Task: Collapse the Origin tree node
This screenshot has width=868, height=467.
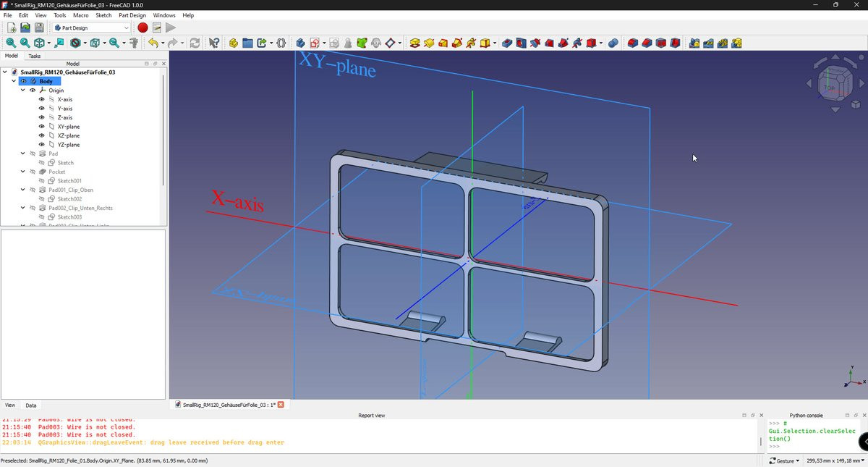Action: (x=23, y=91)
